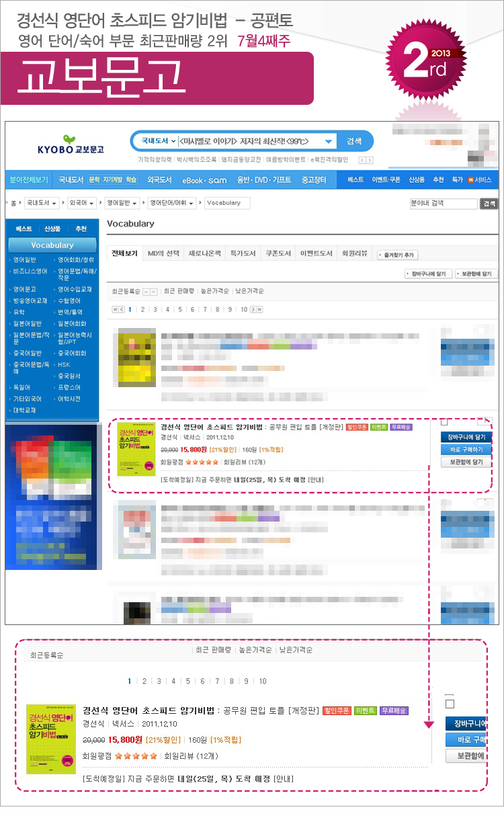Jump to last page with double-right arrow

point(260,309)
